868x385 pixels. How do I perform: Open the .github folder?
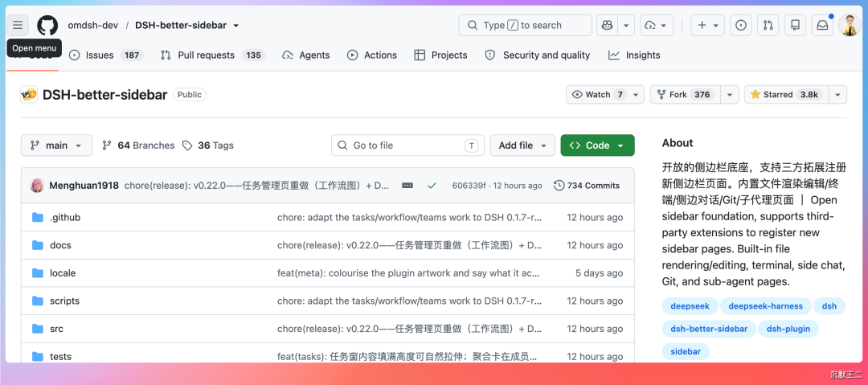[65, 218]
